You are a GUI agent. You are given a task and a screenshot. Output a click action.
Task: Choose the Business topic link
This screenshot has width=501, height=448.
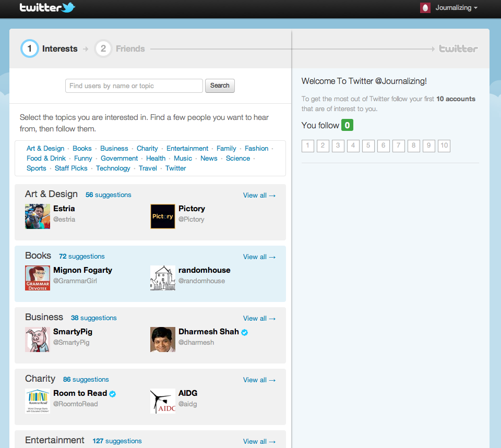click(114, 149)
